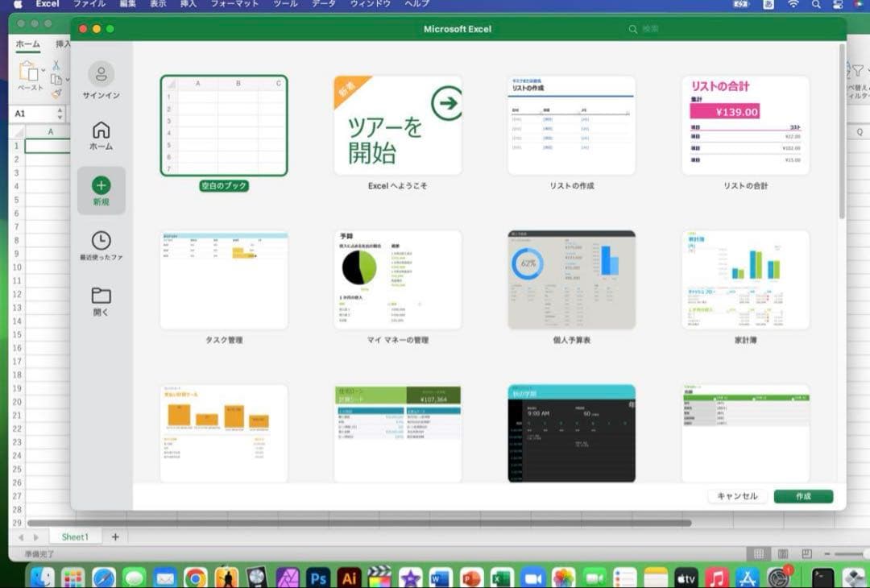
Task: Open the Copy options dropdown arrow
Action: coord(66,78)
